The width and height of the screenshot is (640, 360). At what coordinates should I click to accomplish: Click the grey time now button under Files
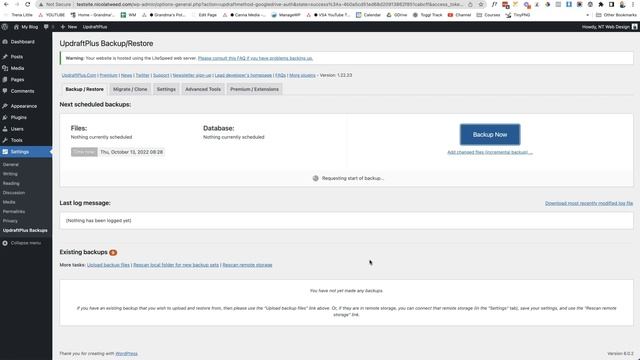(84, 152)
